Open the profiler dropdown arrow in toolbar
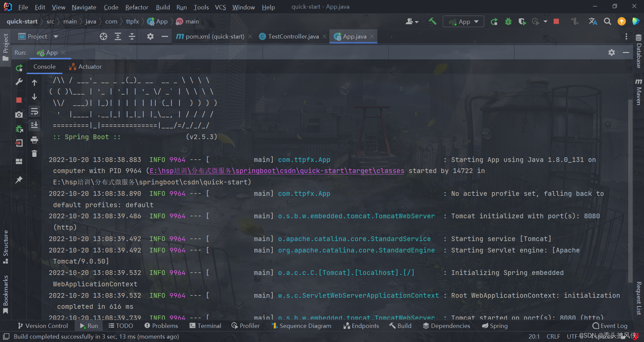Image resolution: width=644 pixels, height=342 pixels. [x=545, y=22]
